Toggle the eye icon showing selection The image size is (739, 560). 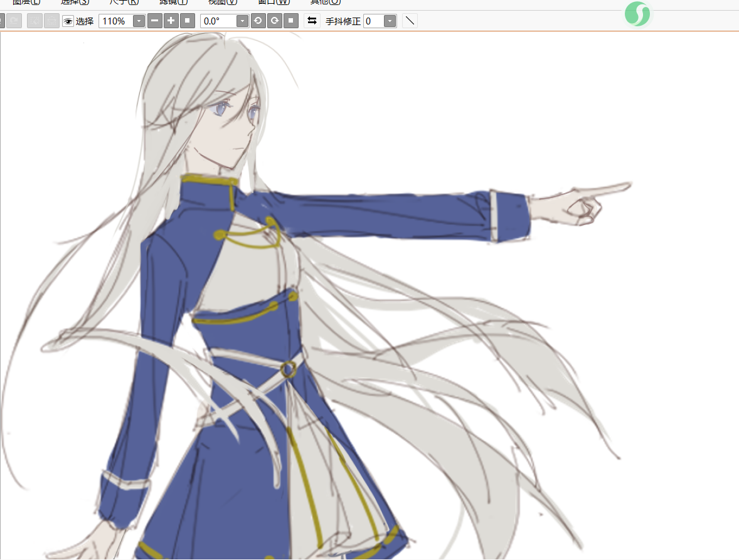pos(68,21)
